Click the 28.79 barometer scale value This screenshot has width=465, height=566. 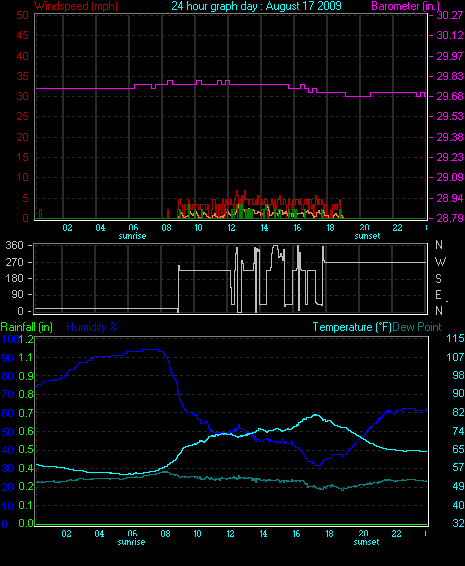coord(449,218)
